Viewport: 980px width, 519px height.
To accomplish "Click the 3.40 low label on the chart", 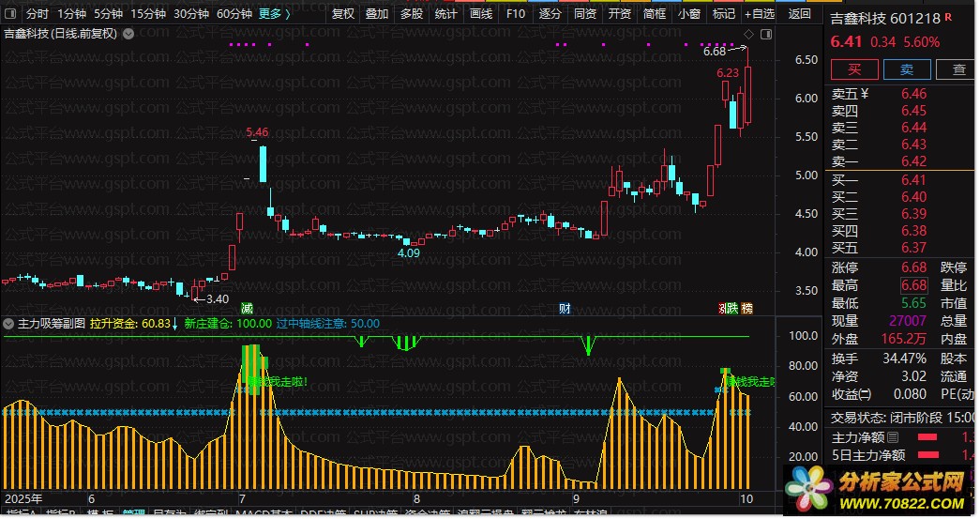I will coord(218,298).
